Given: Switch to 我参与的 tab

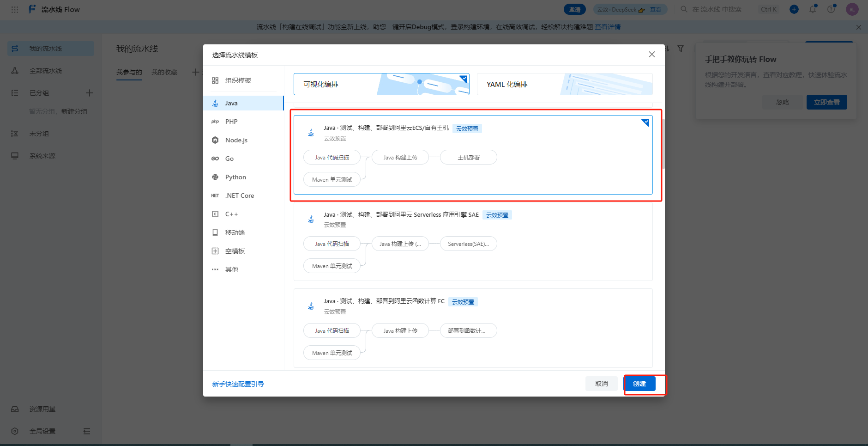Looking at the screenshot, I should [129, 72].
